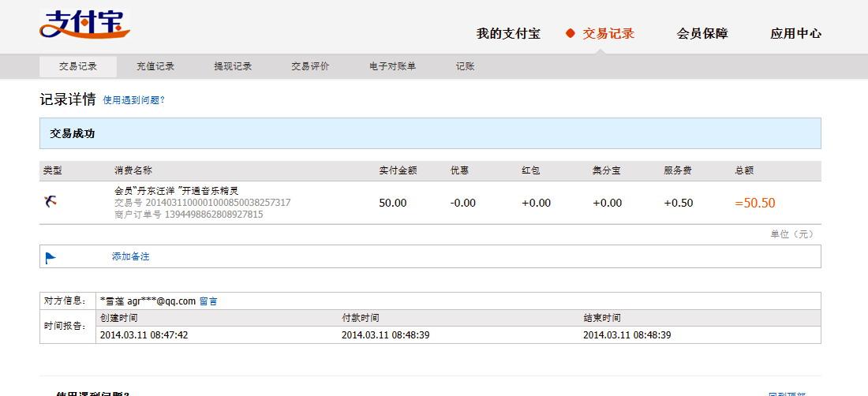
Task: Click the 类型 column header
Action: point(53,171)
